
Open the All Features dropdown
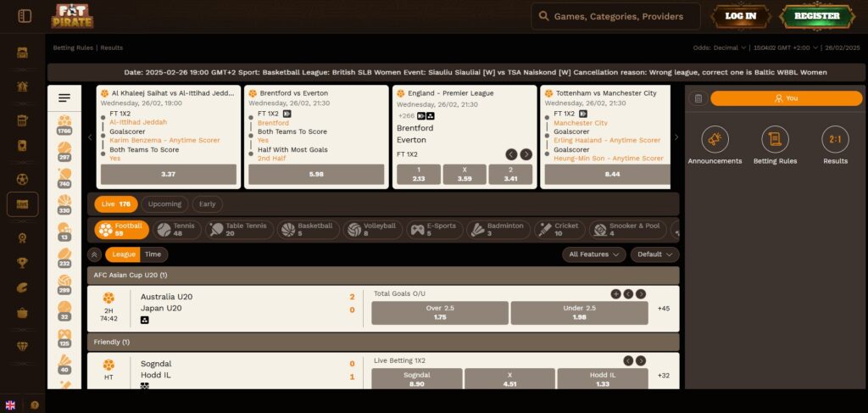click(593, 254)
